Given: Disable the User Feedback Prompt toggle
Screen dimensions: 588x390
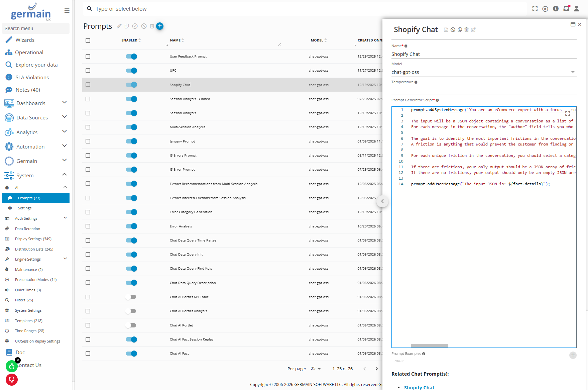Looking at the screenshot, I should (131, 57).
